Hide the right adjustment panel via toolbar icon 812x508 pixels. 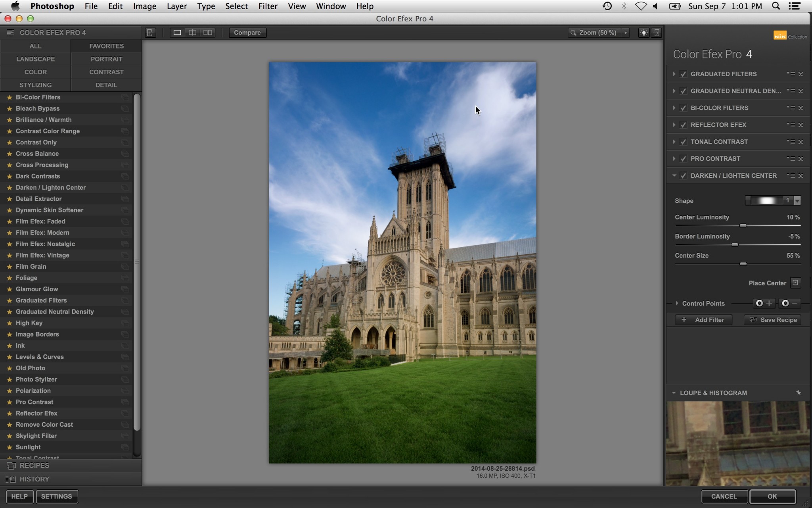coord(656,33)
